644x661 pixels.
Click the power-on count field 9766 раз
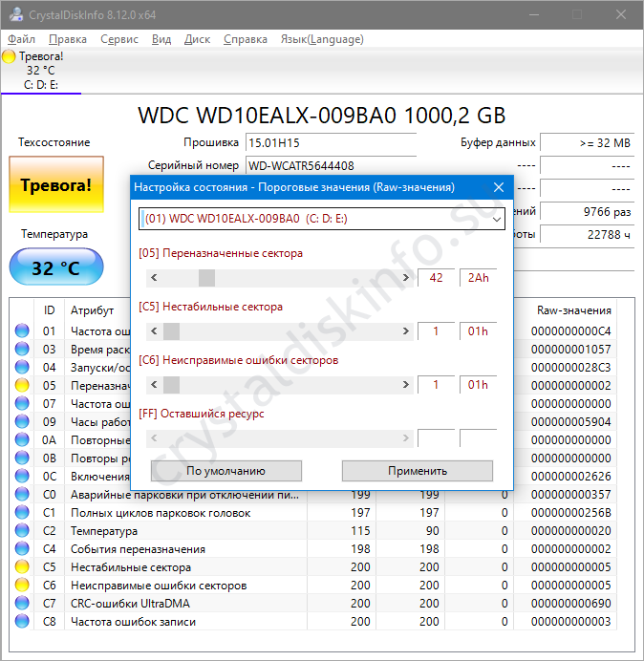click(587, 211)
